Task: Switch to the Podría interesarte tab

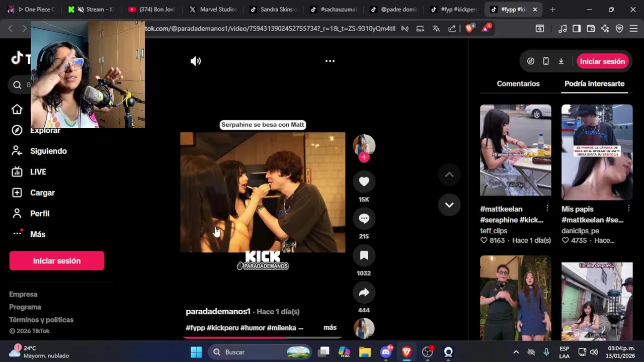Action: tap(594, 84)
